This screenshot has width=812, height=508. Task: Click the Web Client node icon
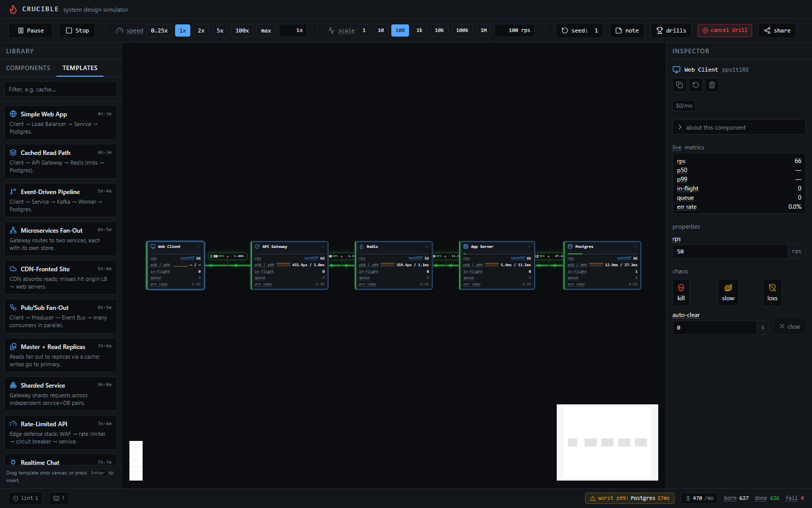pyautogui.click(x=153, y=246)
